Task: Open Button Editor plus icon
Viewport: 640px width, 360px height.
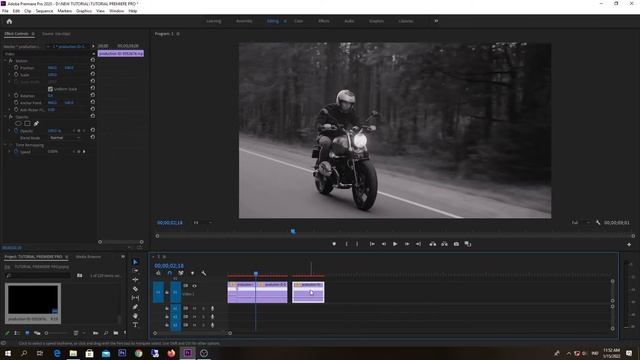Action: 629,244
